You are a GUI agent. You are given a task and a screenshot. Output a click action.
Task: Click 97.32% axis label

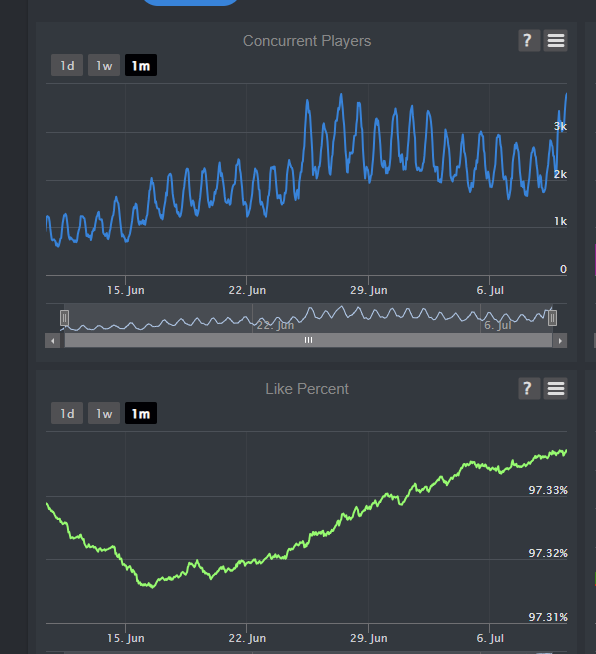tap(548, 553)
